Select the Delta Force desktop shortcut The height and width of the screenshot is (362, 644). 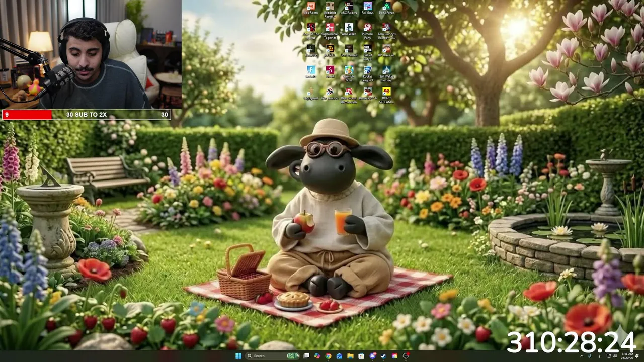click(386, 8)
